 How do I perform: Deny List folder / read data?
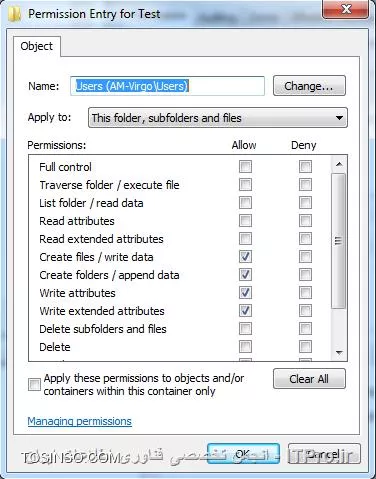(305, 203)
